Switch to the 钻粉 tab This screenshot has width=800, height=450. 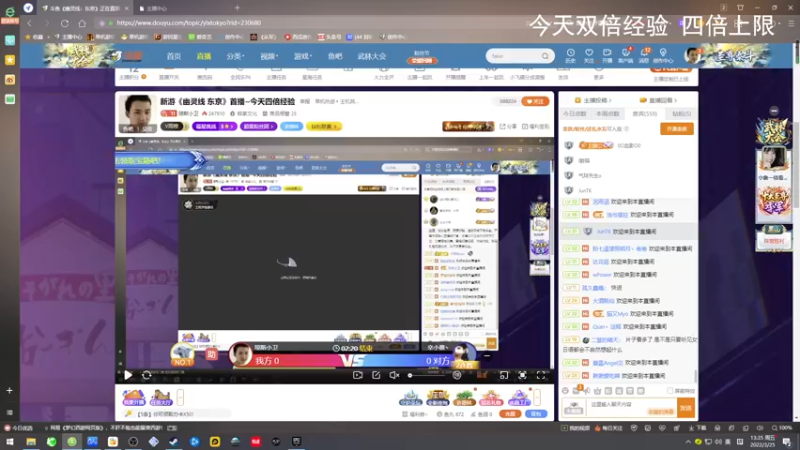coord(681,114)
